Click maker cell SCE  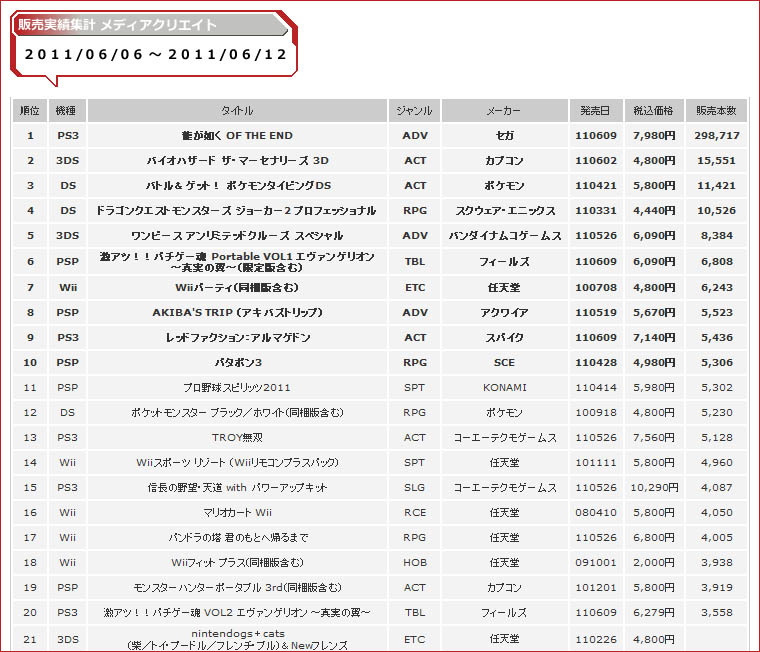505,363
